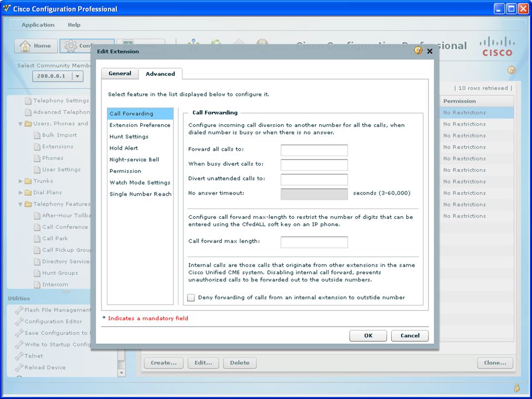
Task: Open Extensions page in tree
Action: [x=54, y=146]
